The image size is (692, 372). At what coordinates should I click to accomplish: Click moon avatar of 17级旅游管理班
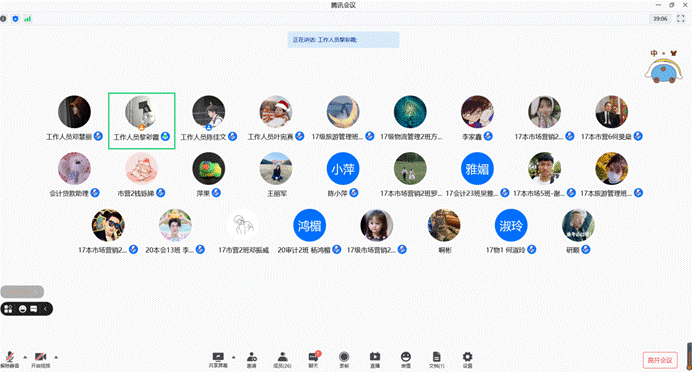343,112
